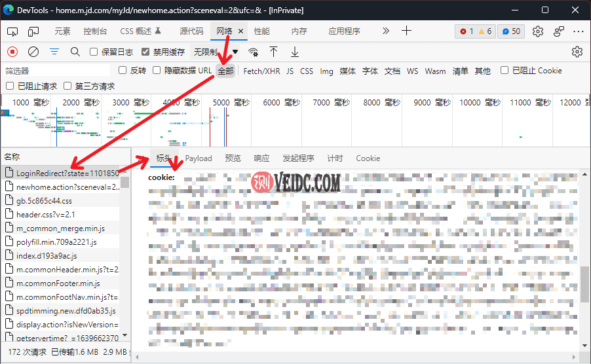
Task: Open the Payload detail tab
Action: click(199, 158)
